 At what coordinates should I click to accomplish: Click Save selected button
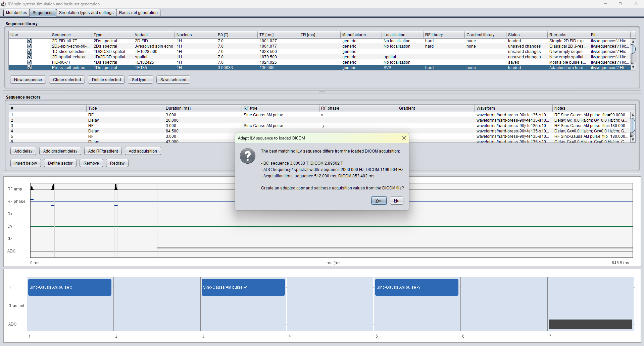[173, 80]
